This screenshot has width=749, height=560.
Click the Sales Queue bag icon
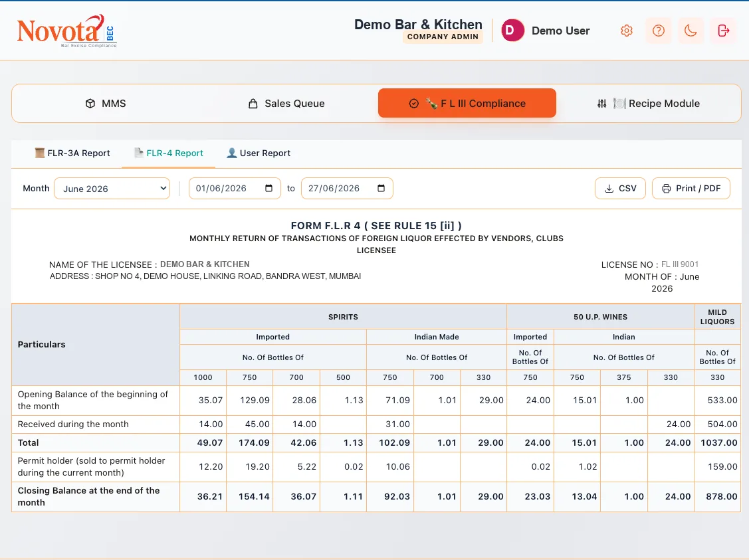253,104
